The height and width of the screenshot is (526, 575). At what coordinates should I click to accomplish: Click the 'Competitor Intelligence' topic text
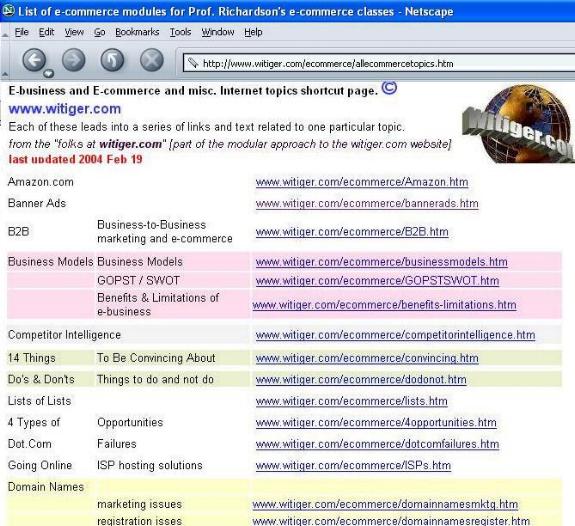pos(64,335)
